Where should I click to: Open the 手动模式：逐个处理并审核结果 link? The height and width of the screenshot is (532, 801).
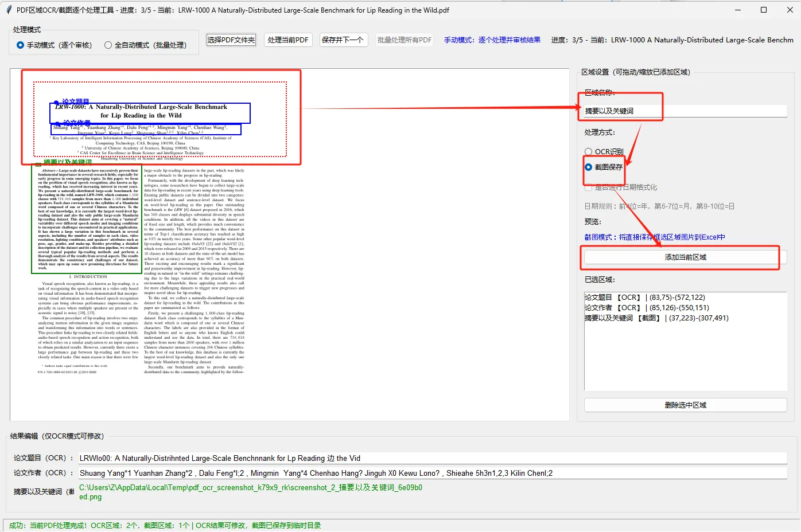coord(492,40)
